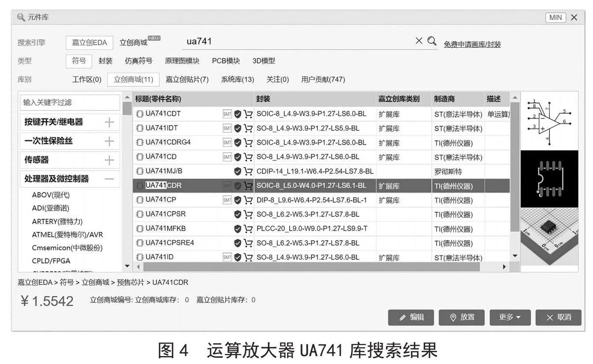Open the 免费申请画库/封装 link
Image resolution: width=593 pixels, height=364 pixels.
point(472,45)
